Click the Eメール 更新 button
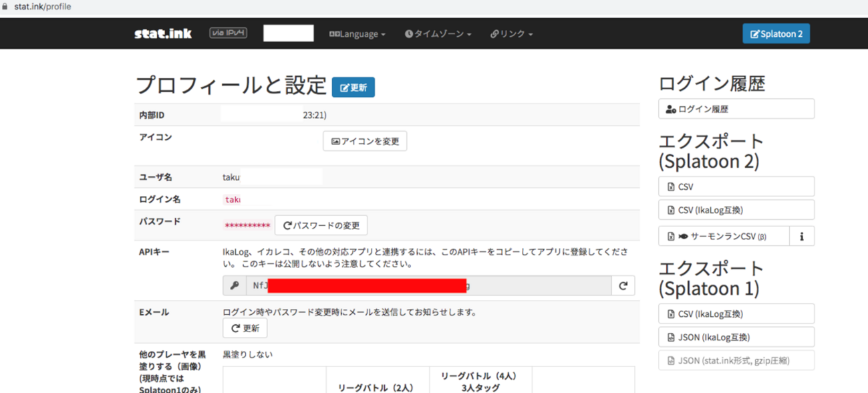Image resolution: width=868 pixels, height=393 pixels. tap(245, 328)
